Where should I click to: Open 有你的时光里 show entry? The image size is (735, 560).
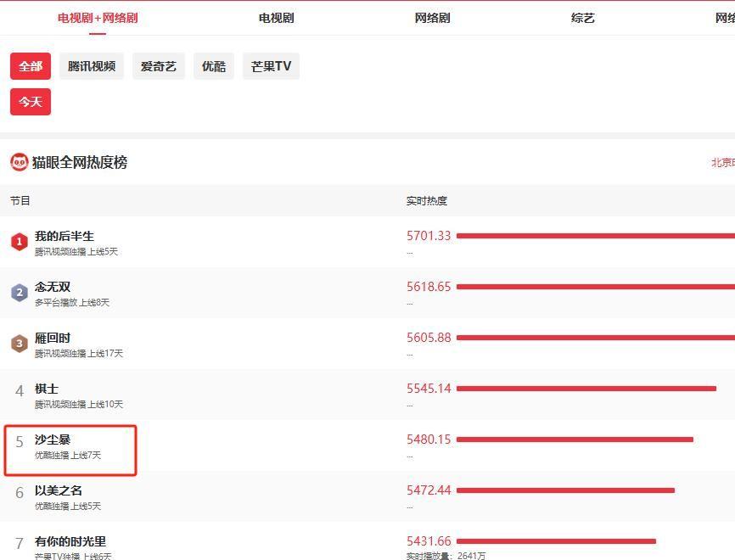70,541
